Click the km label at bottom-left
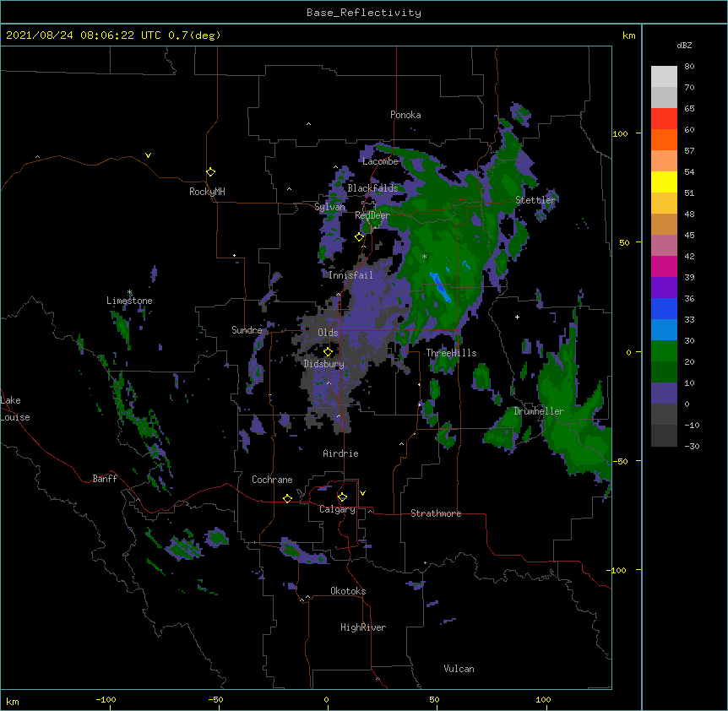This screenshot has height=711, width=728. pyautogui.click(x=13, y=701)
